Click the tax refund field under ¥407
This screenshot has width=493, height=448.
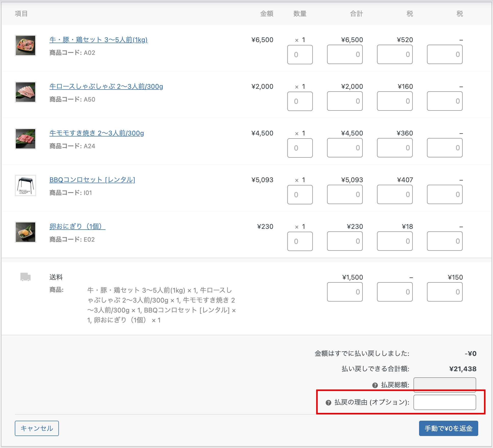[x=395, y=195]
